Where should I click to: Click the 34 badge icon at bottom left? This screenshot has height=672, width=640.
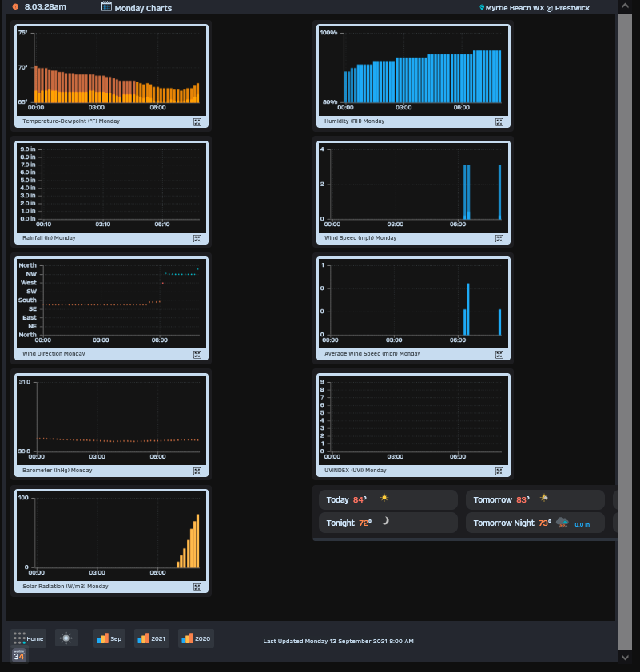(x=19, y=656)
